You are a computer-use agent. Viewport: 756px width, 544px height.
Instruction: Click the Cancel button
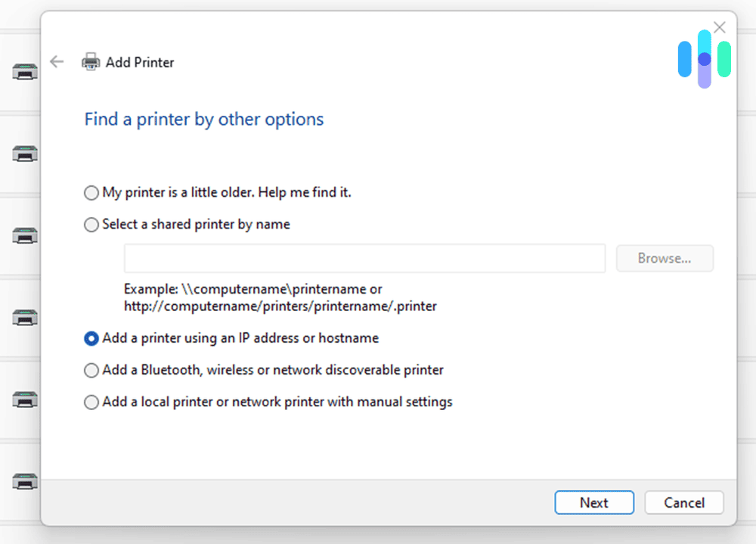(683, 502)
